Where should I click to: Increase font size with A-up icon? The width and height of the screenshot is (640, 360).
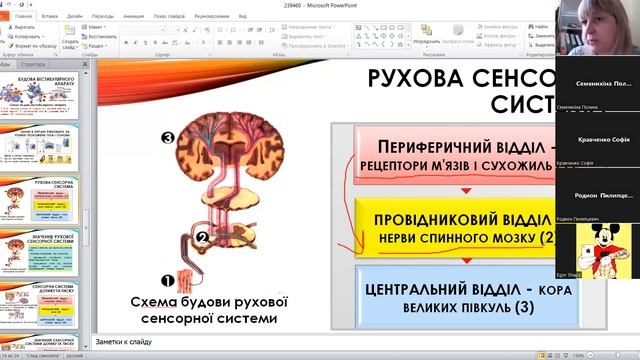coord(185,30)
